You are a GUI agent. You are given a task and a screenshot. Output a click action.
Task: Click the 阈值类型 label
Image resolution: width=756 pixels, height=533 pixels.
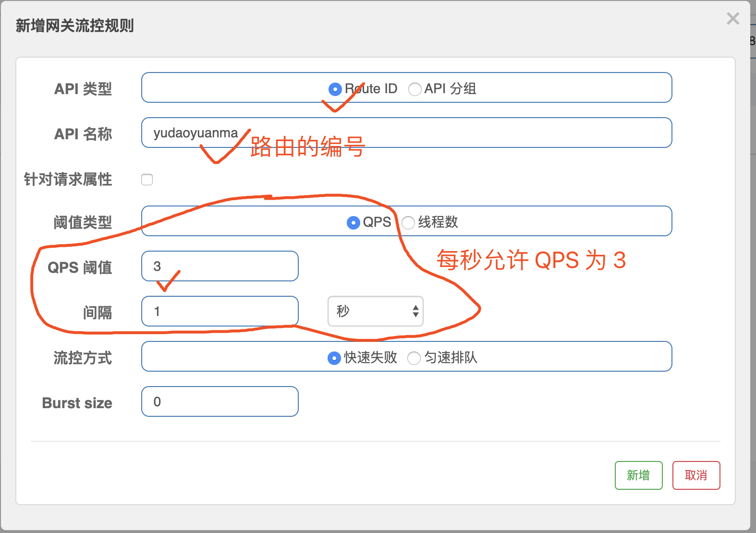tap(83, 222)
